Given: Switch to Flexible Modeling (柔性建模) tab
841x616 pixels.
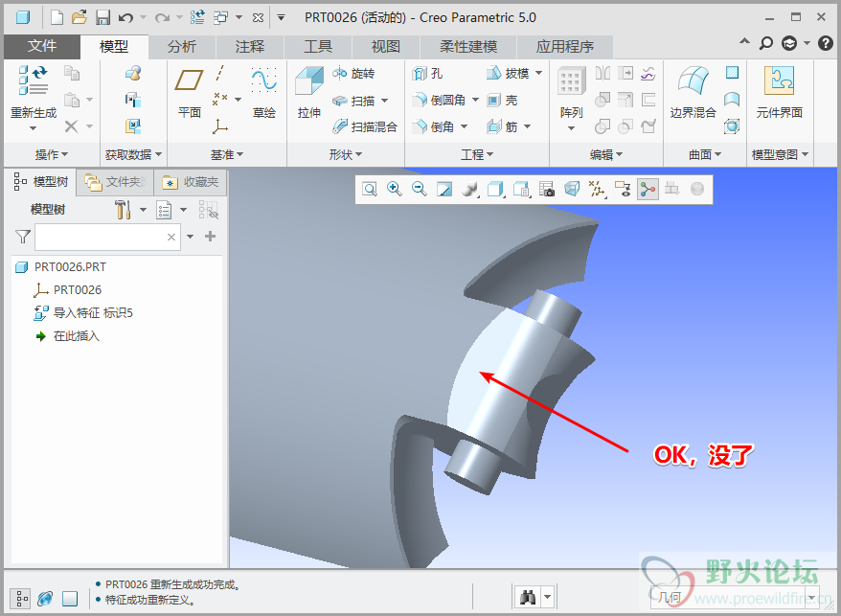Looking at the screenshot, I should [x=467, y=47].
